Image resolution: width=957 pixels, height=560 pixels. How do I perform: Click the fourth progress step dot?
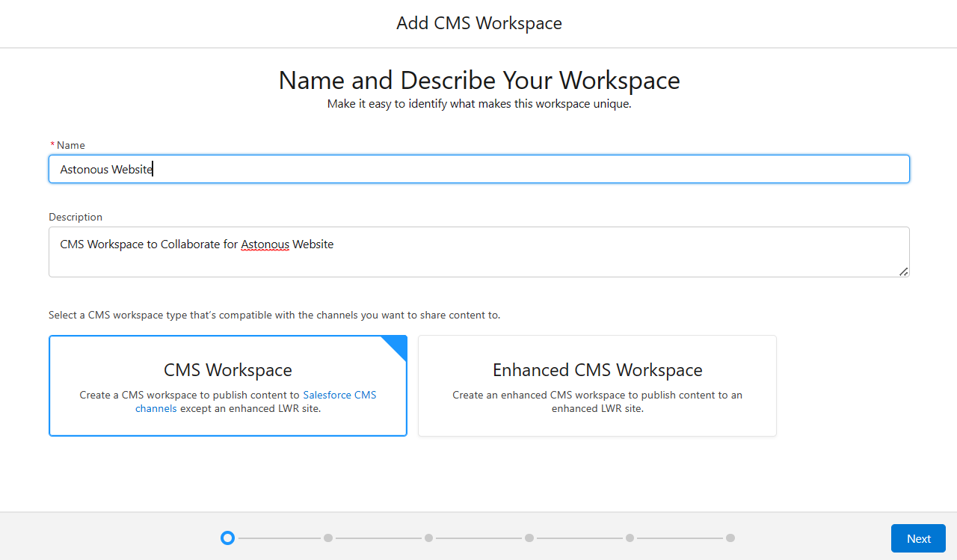click(x=529, y=538)
